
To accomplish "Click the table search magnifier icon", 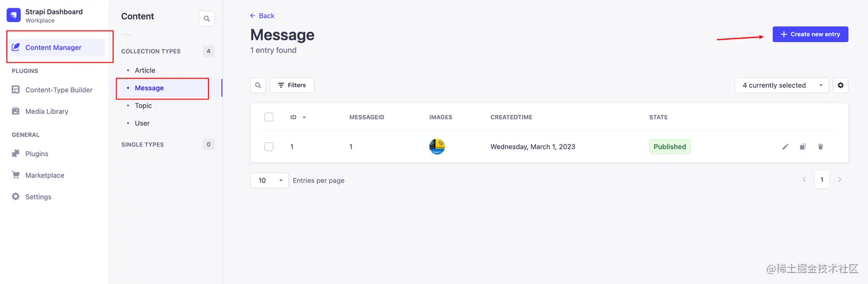I will (258, 85).
